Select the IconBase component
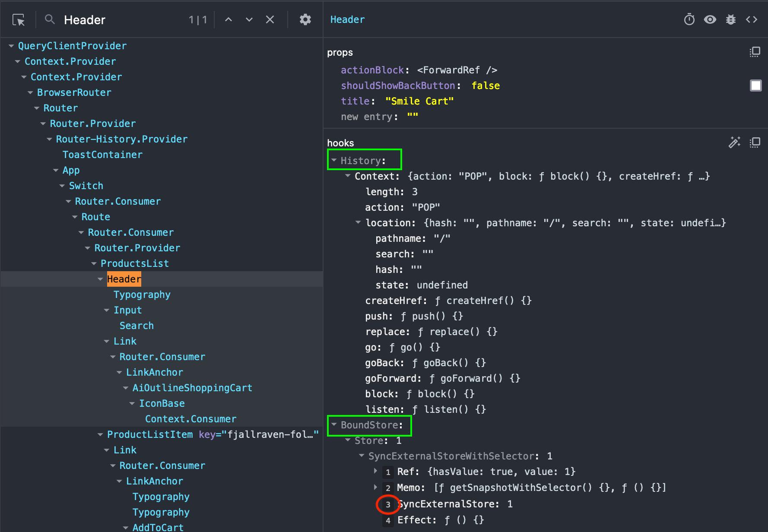Viewport: 768px width, 532px height. [x=162, y=403]
